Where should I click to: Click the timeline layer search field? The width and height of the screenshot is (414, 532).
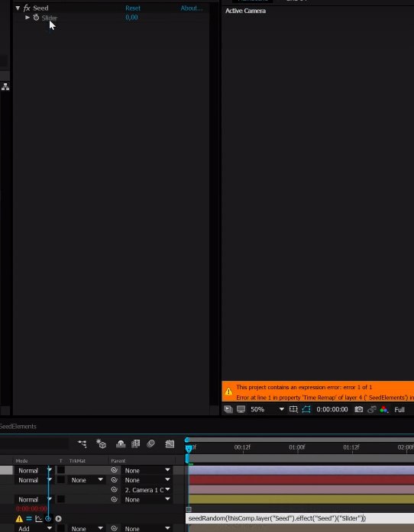click(x=34, y=443)
